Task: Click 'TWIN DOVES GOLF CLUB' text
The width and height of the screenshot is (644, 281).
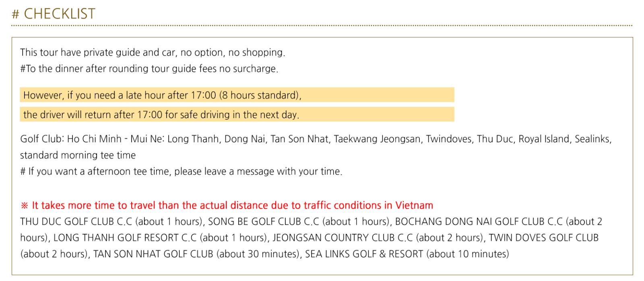Action: (544, 237)
